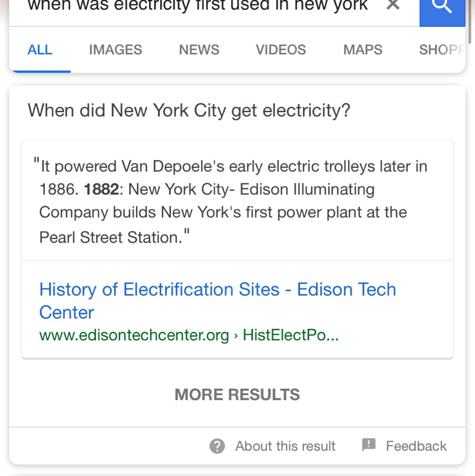
Task: Focus the search query text field
Action: click(x=198, y=6)
